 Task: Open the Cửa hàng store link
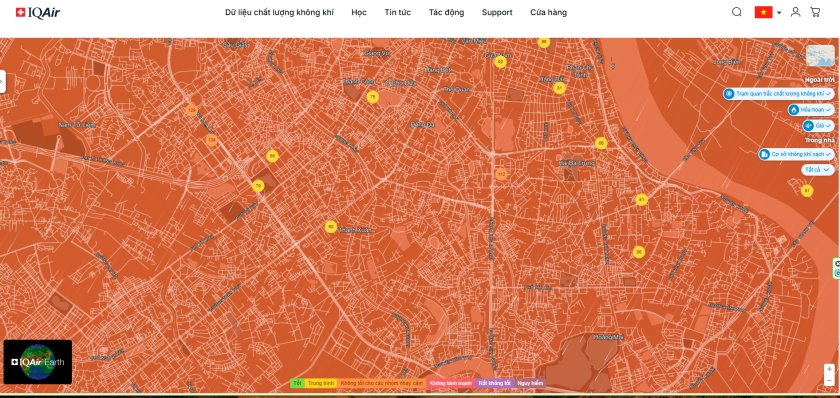[549, 12]
